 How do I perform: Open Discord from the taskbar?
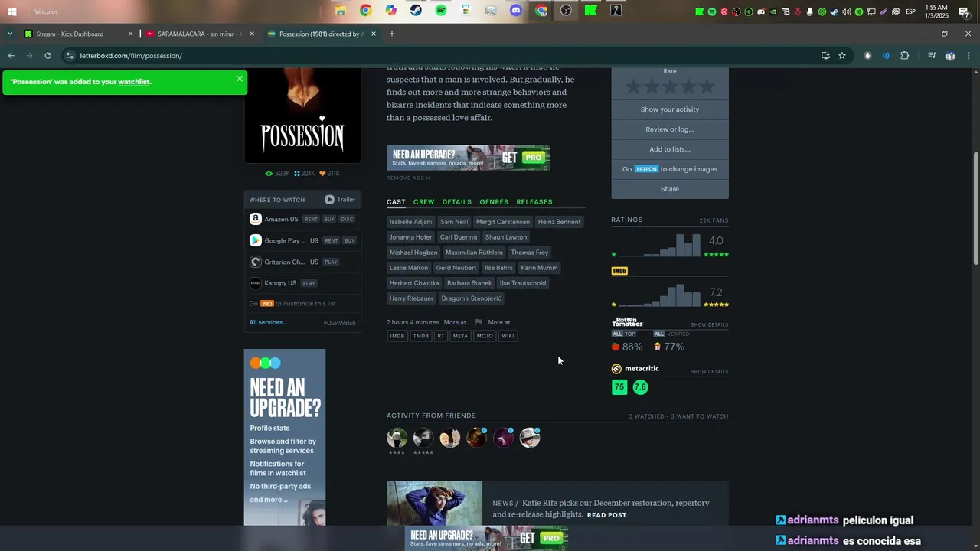[x=516, y=11]
